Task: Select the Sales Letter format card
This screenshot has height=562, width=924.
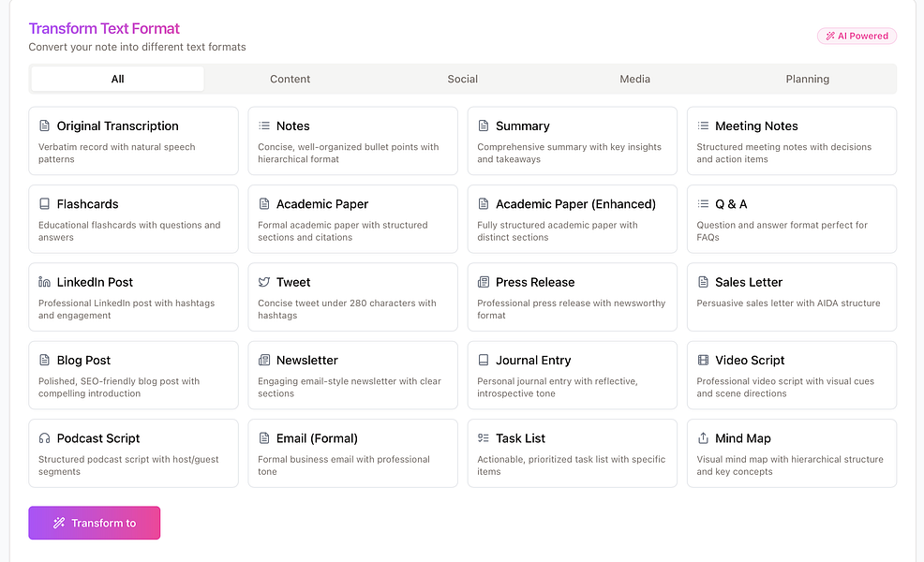Action: point(791,297)
